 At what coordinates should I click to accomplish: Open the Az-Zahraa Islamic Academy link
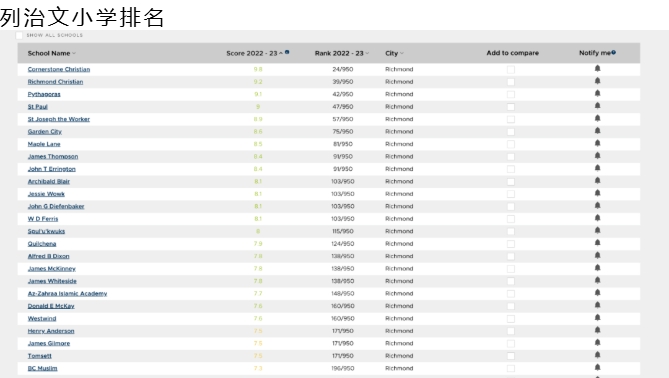click(x=67, y=294)
